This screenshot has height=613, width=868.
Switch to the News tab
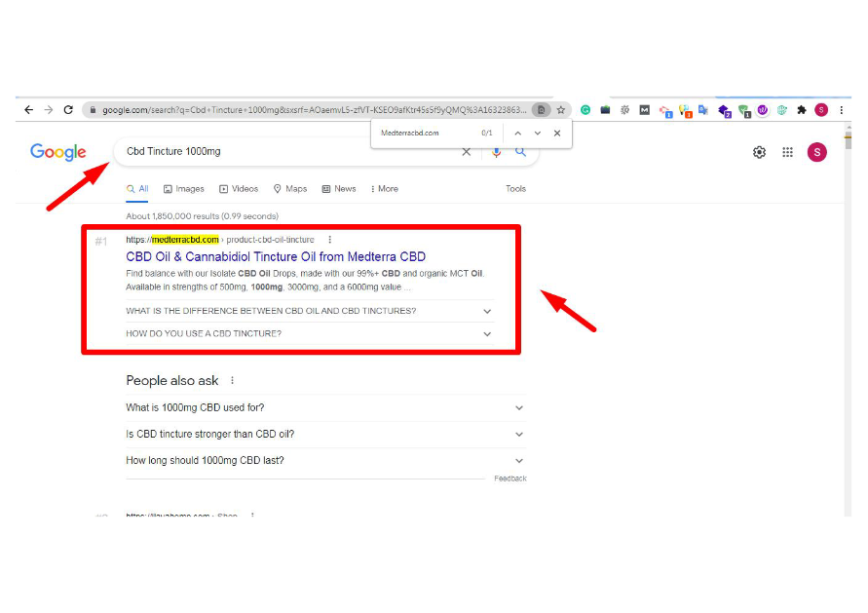(x=339, y=189)
